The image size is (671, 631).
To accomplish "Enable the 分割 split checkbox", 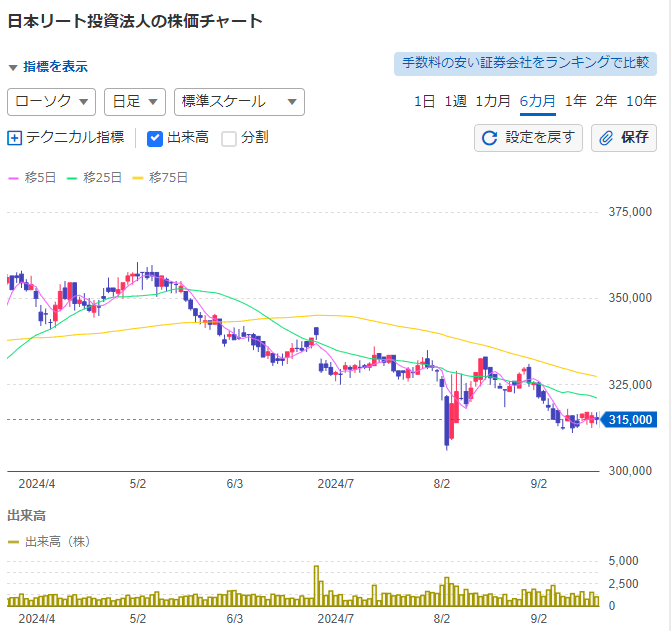I will pyautogui.click(x=229, y=139).
